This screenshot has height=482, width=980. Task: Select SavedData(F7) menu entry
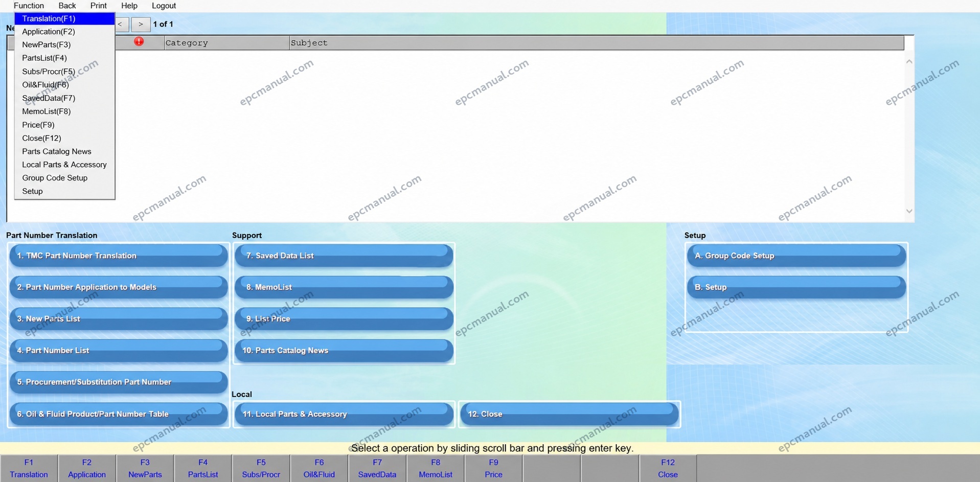[64, 98]
